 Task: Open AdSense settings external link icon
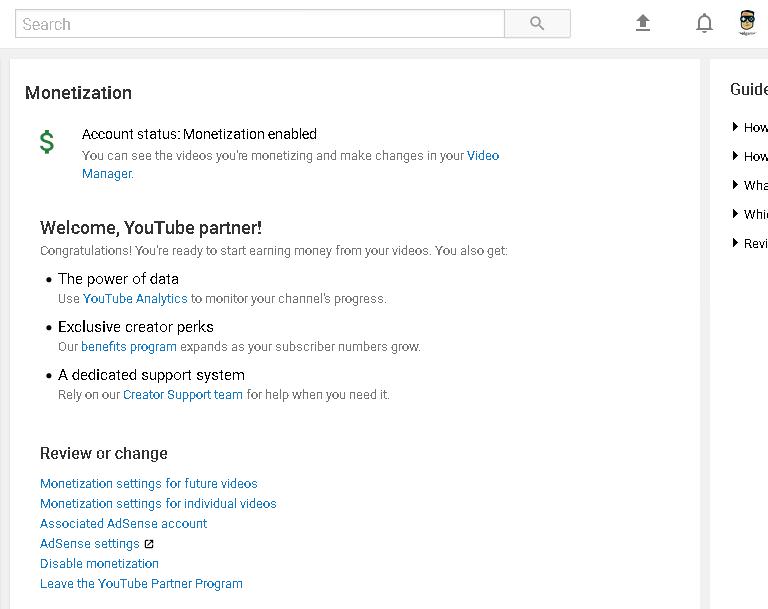(149, 544)
